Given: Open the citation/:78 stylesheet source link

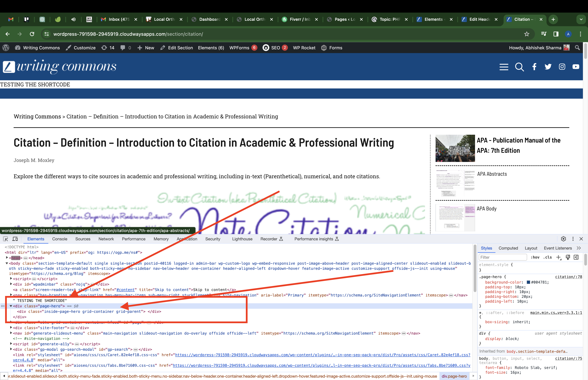Looking at the screenshot, I should (568, 277).
